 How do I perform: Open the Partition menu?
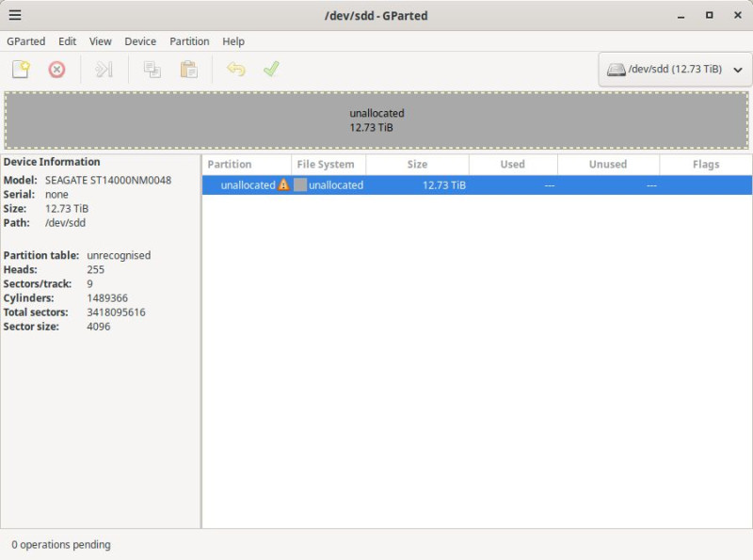[x=189, y=41]
